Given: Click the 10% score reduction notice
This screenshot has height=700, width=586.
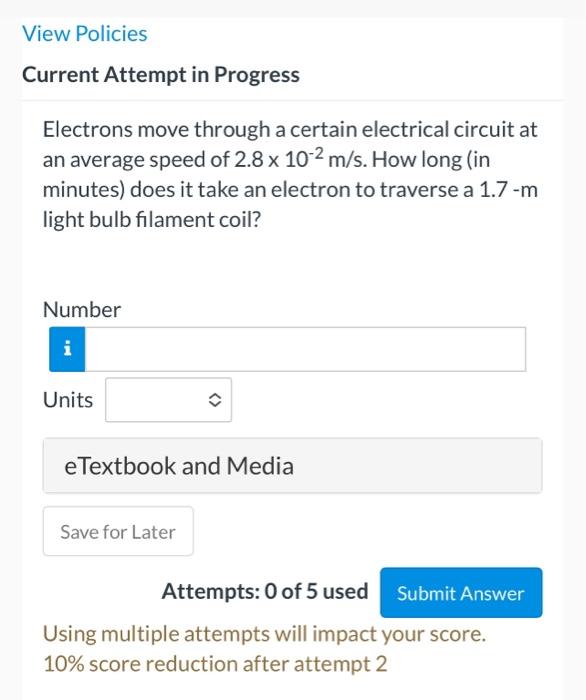Looking at the screenshot, I should pyautogui.click(x=215, y=664).
